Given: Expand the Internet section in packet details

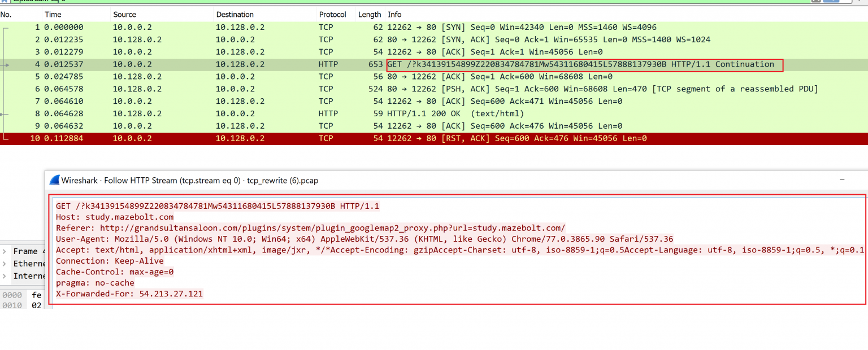Looking at the screenshot, I should pyautogui.click(x=5, y=275).
